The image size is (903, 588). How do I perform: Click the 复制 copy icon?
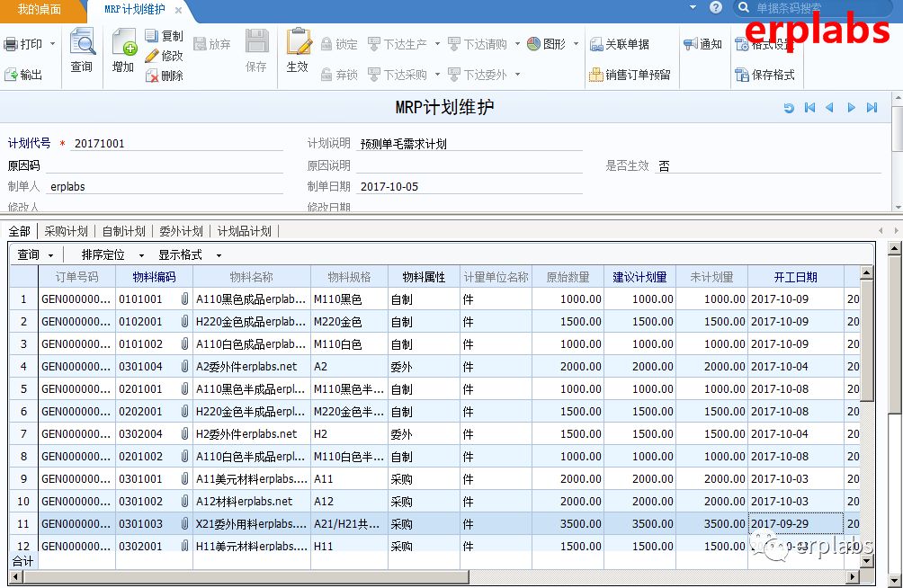(x=151, y=36)
